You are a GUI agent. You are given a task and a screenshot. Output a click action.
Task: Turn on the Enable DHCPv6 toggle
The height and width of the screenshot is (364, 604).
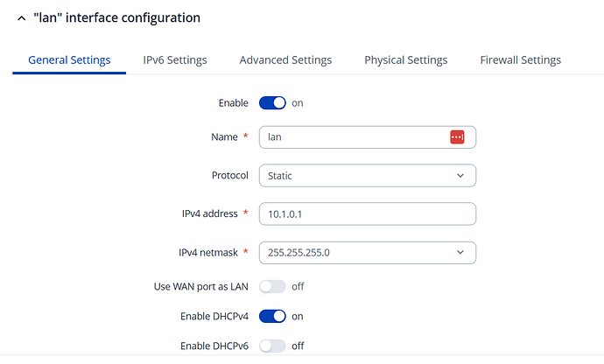[x=272, y=346]
